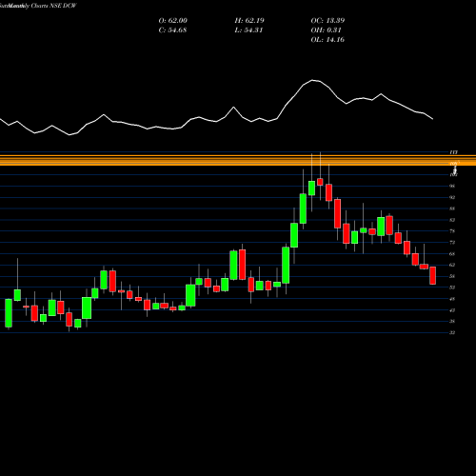This screenshot has height=476, width=476.
Task: Select the open value 'O: 62.00'
Action: (173, 21)
